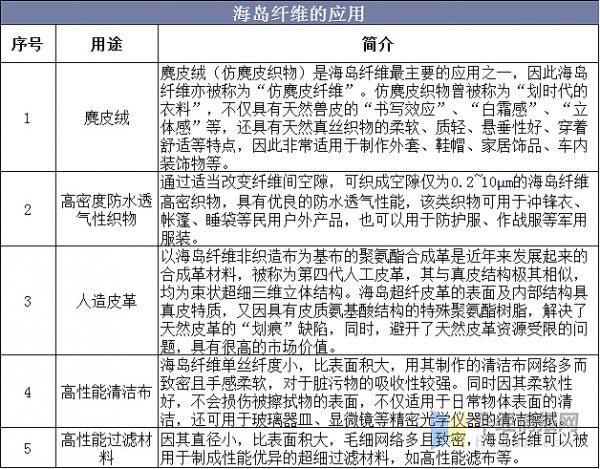
Task: Click the row number 3 cell
Action: [28, 301]
